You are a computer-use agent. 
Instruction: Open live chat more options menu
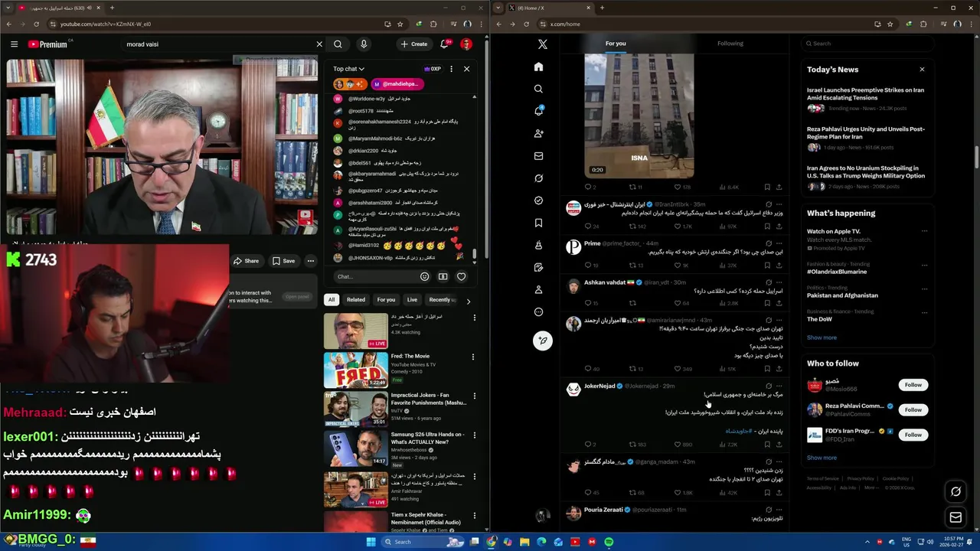tap(451, 69)
